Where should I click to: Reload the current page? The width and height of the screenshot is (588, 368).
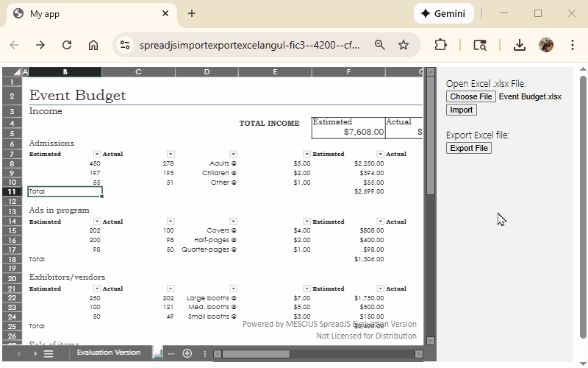pos(67,45)
